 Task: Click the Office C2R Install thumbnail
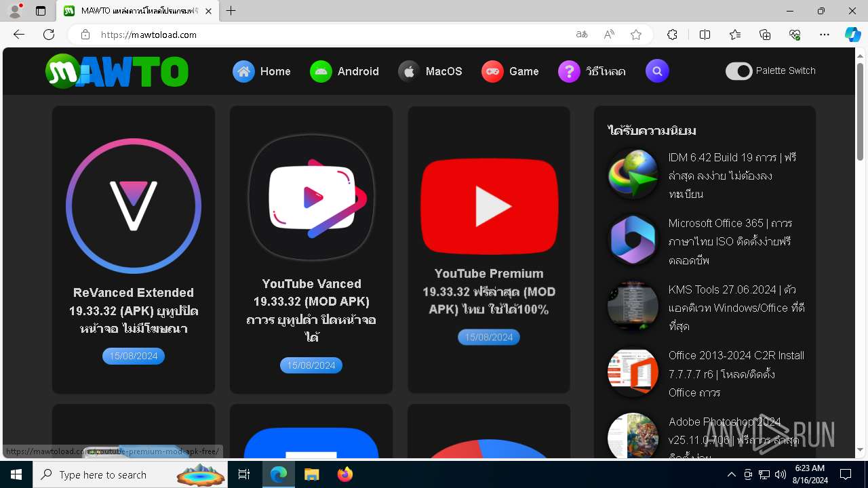(633, 372)
